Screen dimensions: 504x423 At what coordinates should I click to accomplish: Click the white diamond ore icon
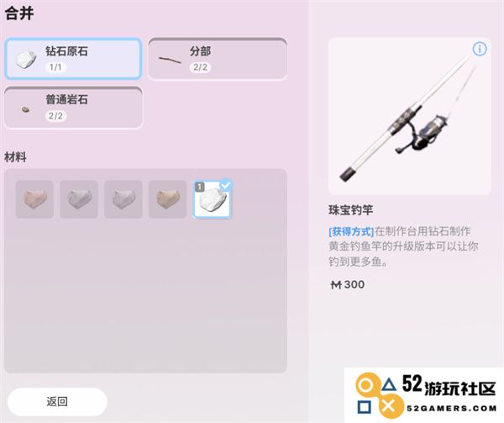click(26, 59)
